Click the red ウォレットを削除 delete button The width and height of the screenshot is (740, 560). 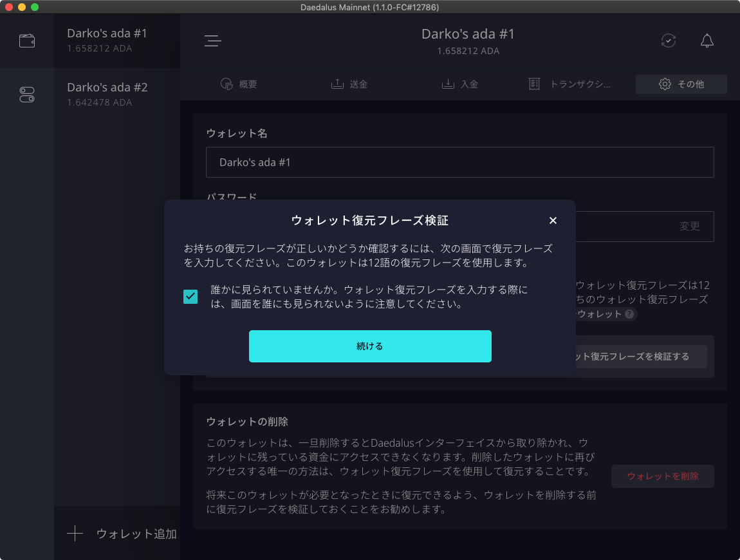662,476
